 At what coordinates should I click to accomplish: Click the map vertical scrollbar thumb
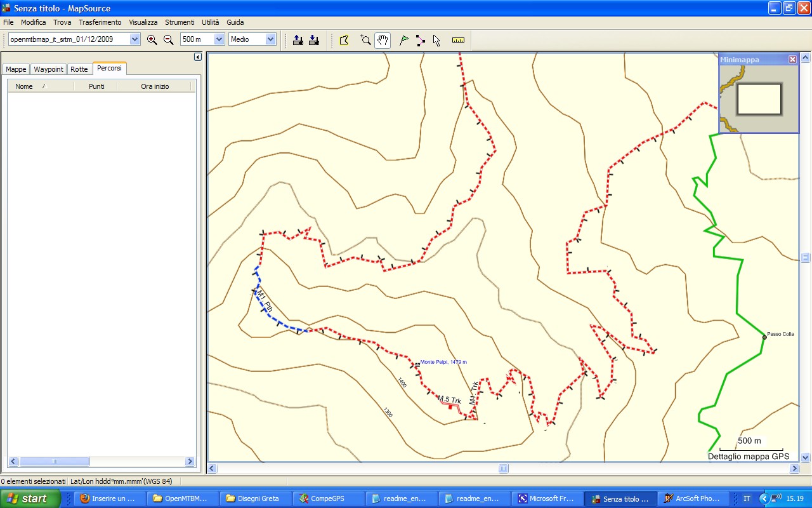click(x=806, y=257)
